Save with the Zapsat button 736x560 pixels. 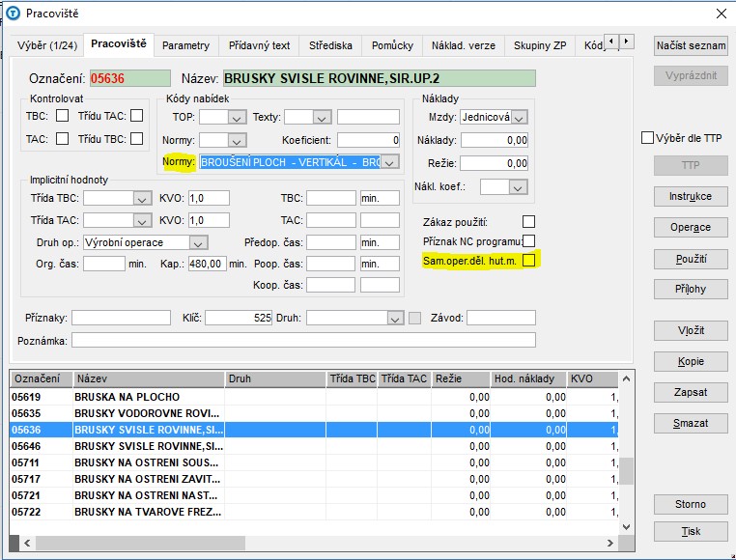click(691, 392)
